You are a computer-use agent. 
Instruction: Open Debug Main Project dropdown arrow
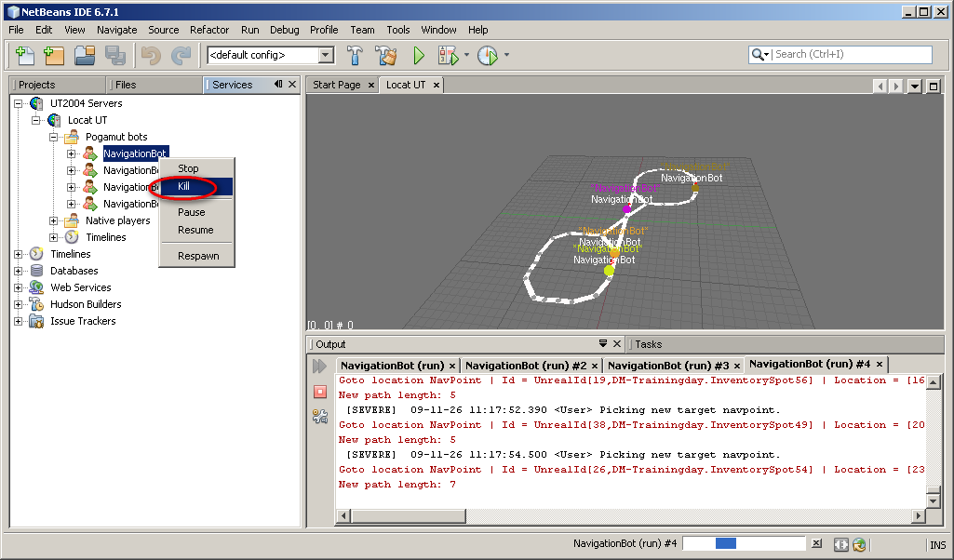click(x=466, y=55)
